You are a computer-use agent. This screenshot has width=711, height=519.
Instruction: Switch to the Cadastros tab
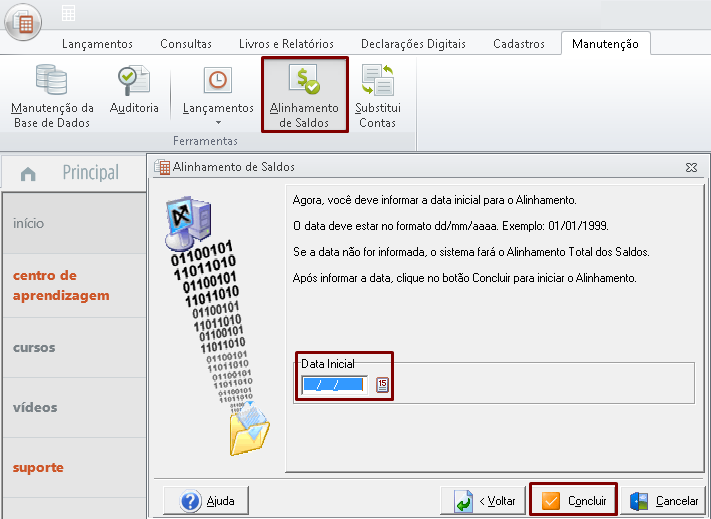click(519, 44)
